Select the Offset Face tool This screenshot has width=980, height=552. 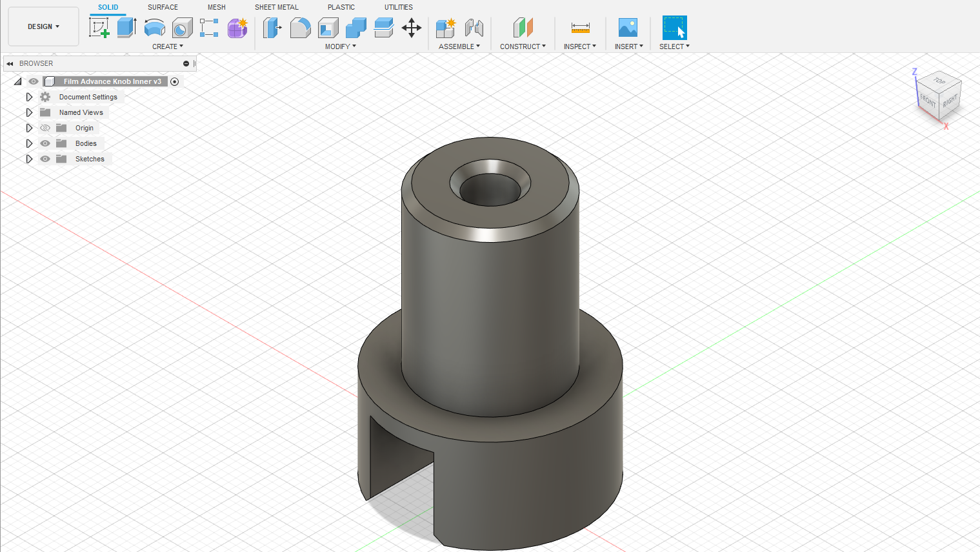(384, 28)
